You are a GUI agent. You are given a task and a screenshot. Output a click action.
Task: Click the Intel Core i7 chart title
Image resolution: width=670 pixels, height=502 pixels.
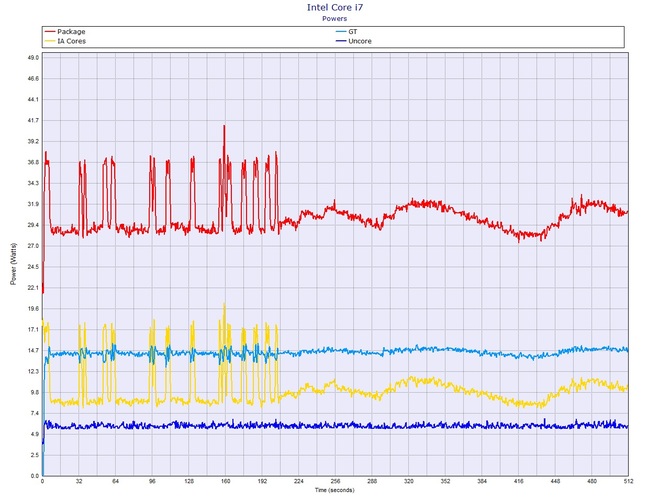335,7
